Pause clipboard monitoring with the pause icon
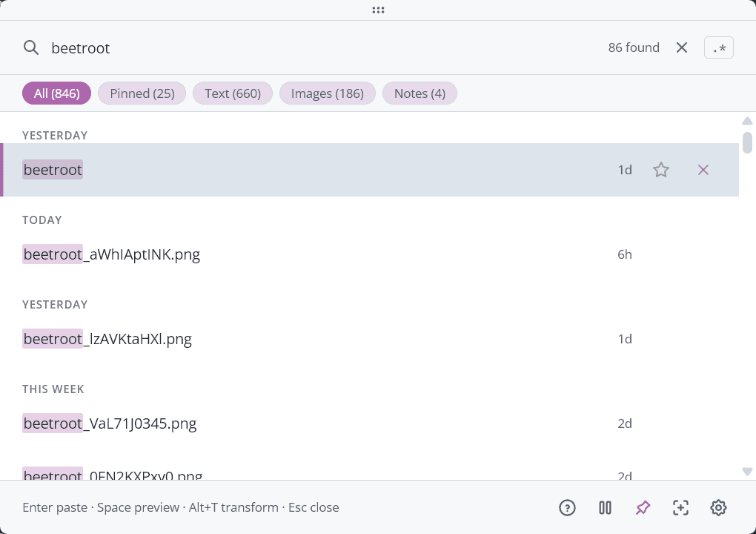This screenshot has height=534, width=756. point(605,507)
